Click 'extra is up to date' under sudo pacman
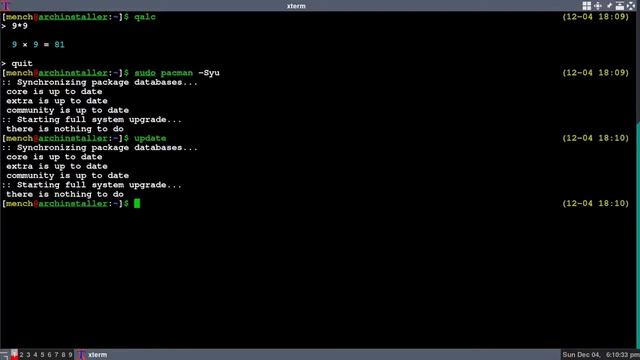The height and width of the screenshot is (360, 640). click(57, 101)
